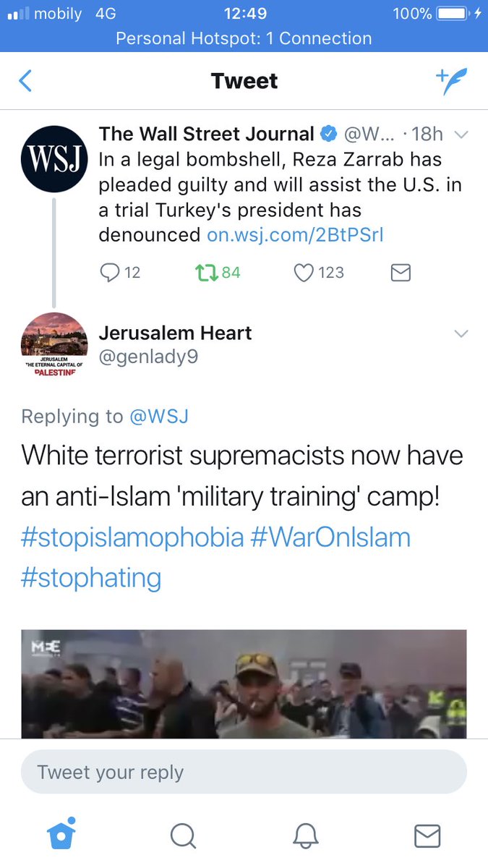488x868 pixels.
Task: Play the embedded video thumbnail
Action: [x=244, y=684]
